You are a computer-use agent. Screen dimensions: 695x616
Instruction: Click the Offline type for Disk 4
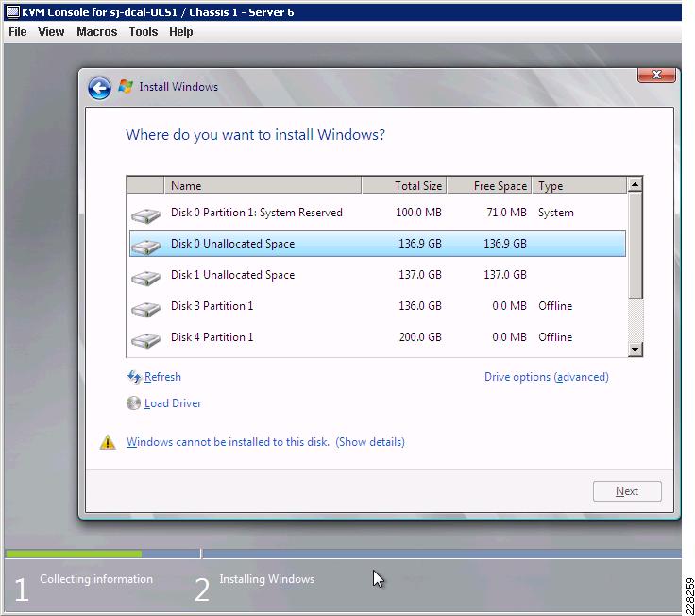click(x=555, y=337)
